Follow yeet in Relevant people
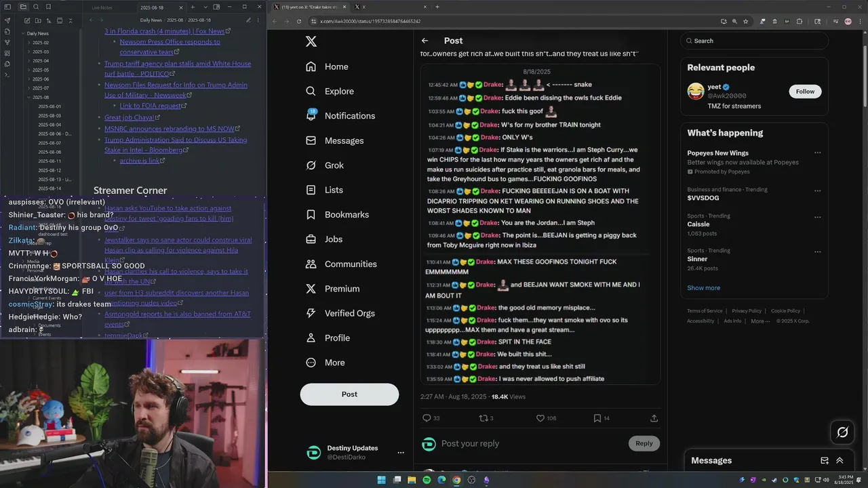The height and width of the screenshot is (488, 868). click(x=805, y=91)
